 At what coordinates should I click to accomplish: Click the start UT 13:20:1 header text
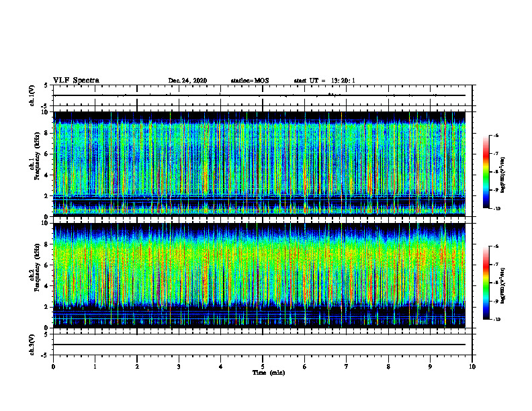coord(324,81)
